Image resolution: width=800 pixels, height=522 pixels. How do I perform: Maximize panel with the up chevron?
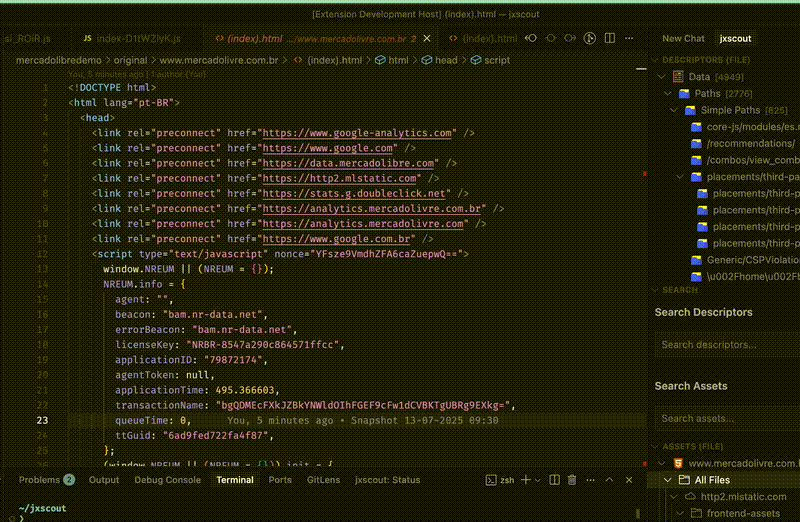609,480
